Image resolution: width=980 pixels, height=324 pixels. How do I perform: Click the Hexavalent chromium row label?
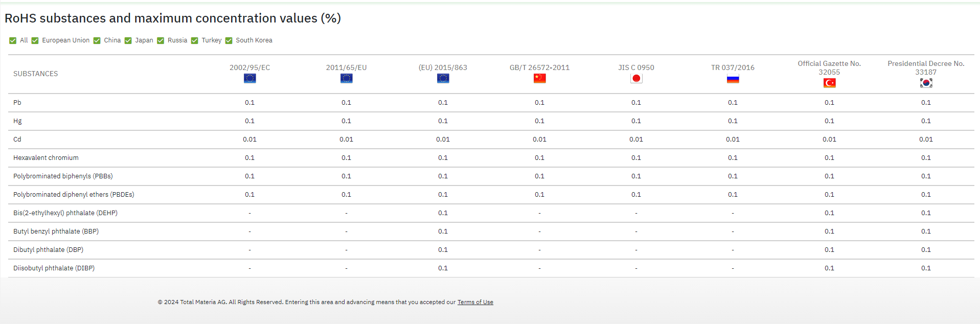point(46,158)
